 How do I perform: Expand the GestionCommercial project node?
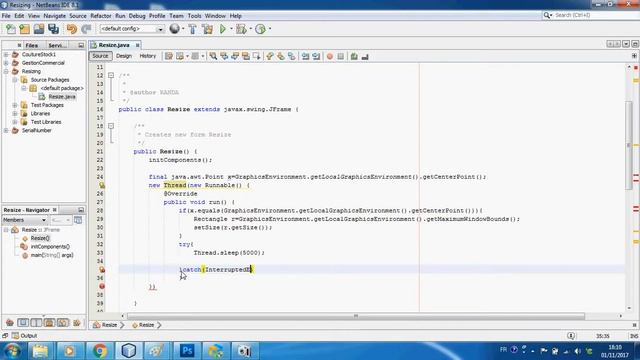tap(6, 63)
